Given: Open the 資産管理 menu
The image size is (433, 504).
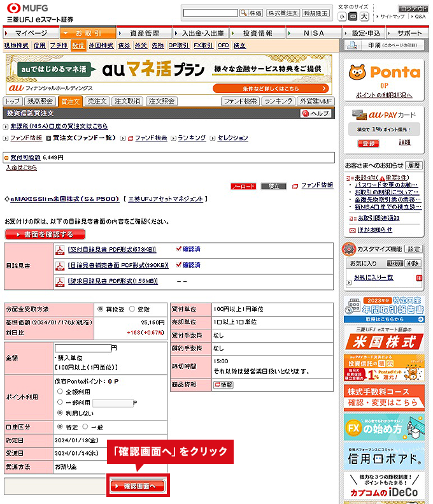Looking at the screenshot, I should [144, 33].
